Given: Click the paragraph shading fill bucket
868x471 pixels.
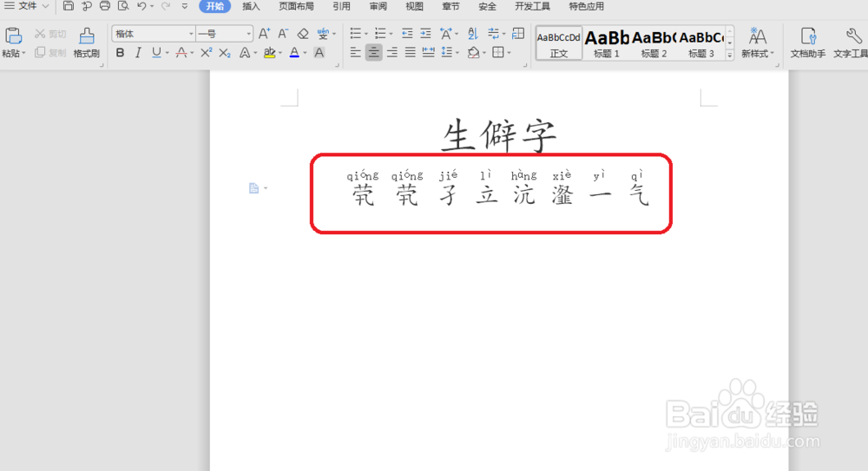Looking at the screenshot, I should pos(473,53).
